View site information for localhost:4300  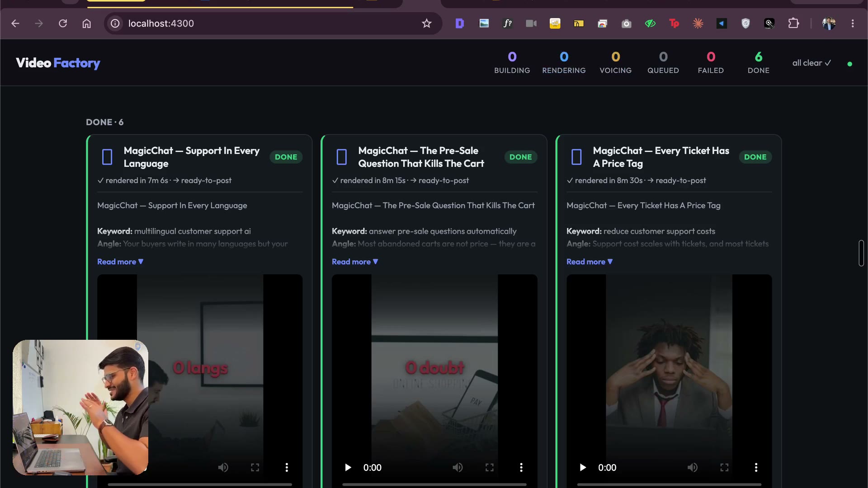[115, 23]
